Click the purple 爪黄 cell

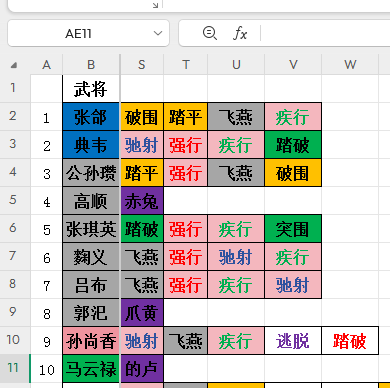[x=142, y=313]
